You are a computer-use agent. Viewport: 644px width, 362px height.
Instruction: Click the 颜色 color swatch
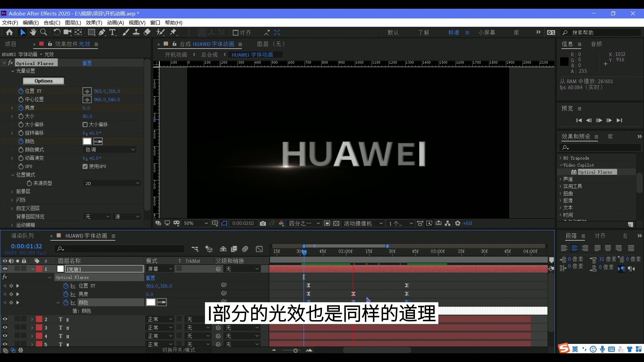pyautogui.click(x=87, y=141)
